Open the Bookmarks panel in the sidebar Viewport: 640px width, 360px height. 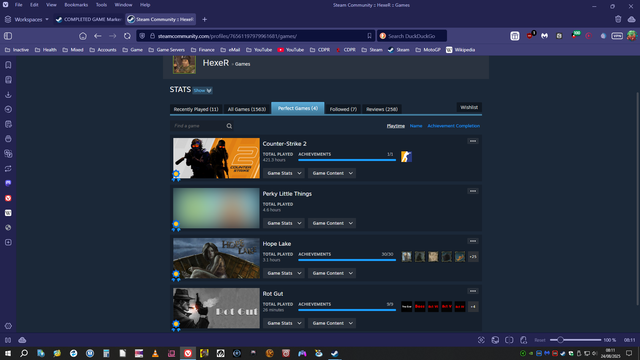click(8, 65)
